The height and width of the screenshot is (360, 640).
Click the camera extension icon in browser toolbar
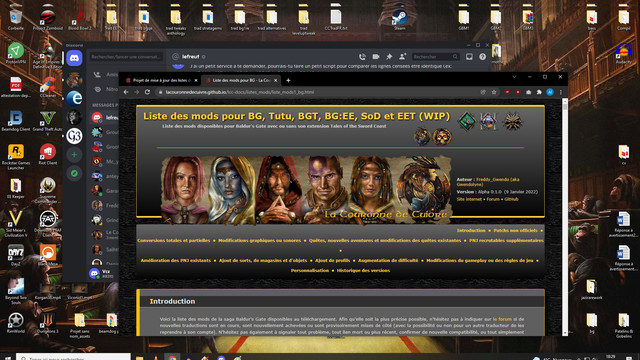529,92
